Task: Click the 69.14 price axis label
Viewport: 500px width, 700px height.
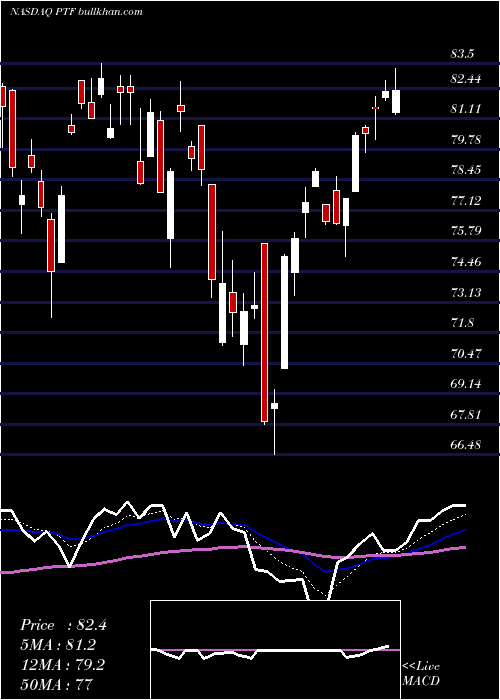Action: click(x=466, y=384)
